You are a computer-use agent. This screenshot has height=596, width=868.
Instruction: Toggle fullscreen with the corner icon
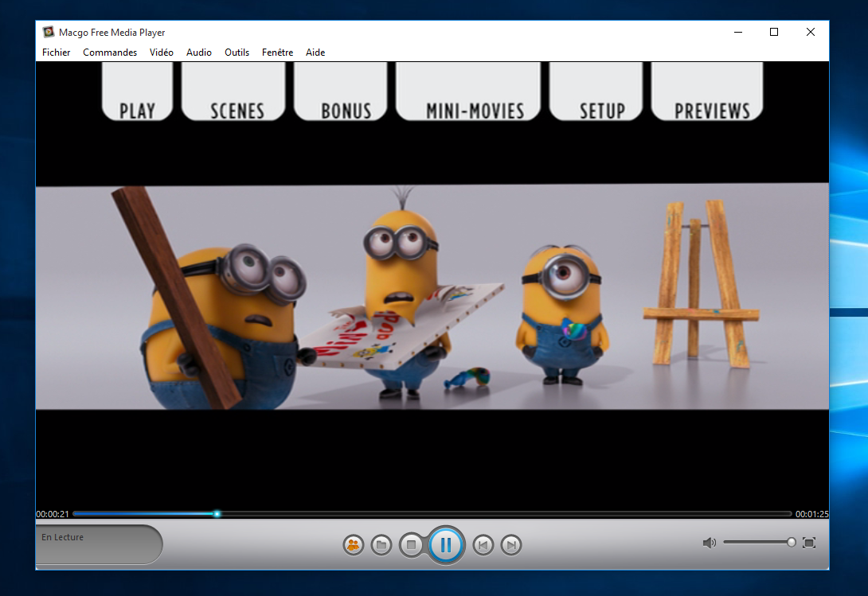point(809,543)
